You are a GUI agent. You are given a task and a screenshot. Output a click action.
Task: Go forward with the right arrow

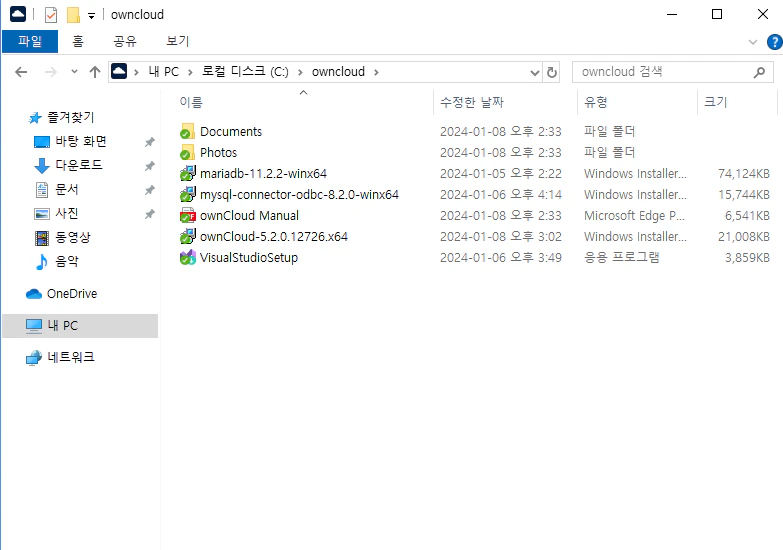click(50, 72)
